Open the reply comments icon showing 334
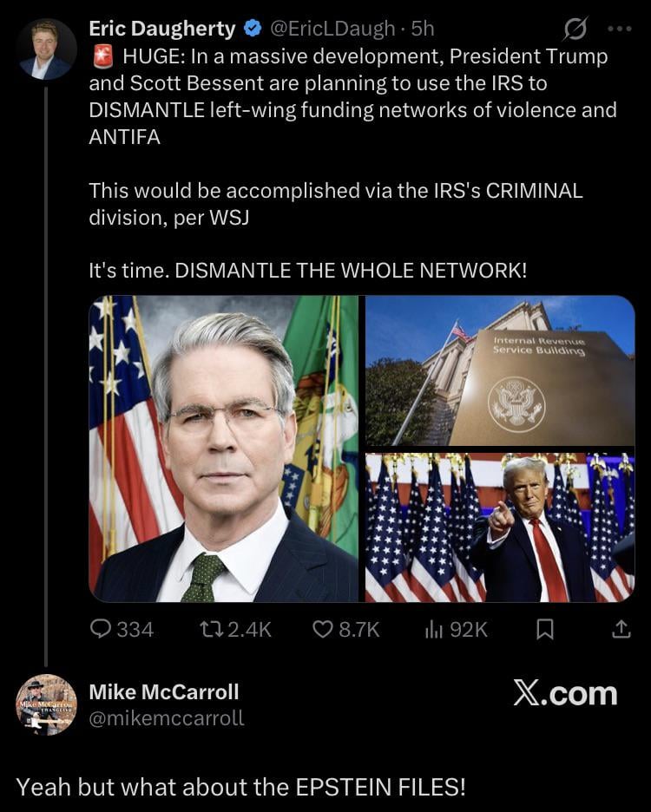 122,629
